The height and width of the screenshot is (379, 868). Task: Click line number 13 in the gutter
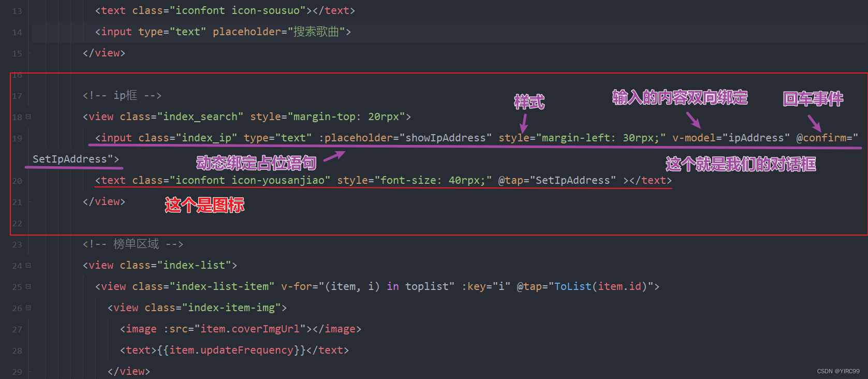(x=17, y=11)
